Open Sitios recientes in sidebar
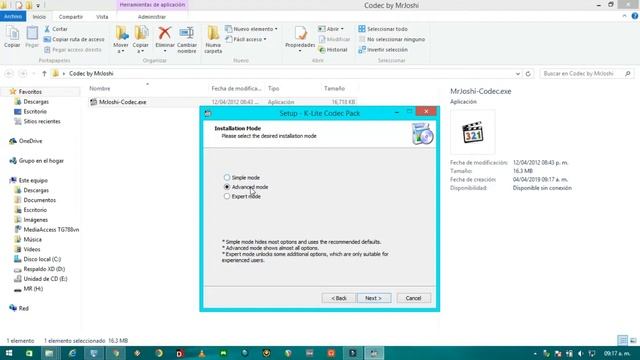 tap(42, 121)
